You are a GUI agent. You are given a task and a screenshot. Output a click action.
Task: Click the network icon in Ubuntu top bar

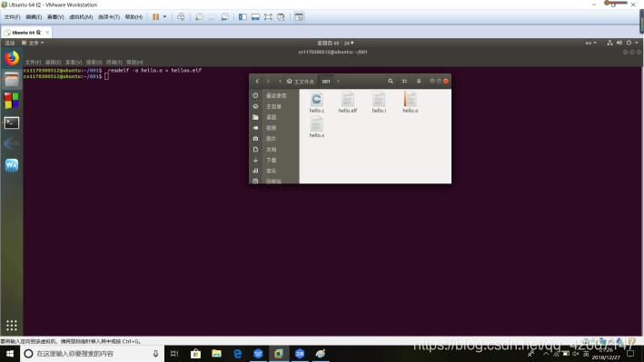pyautogui.click(x=609, y=43)
